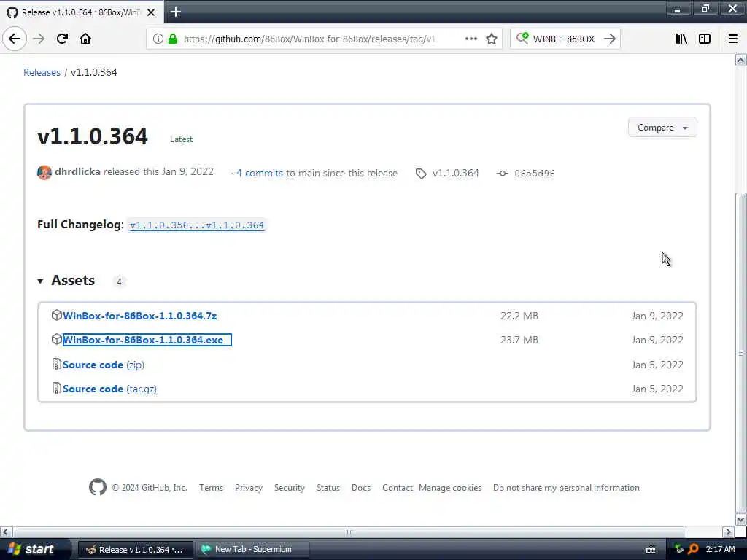Submit the WINB F 86BOX search arrow
Screen dimensions: 747x560
point(610,39)
